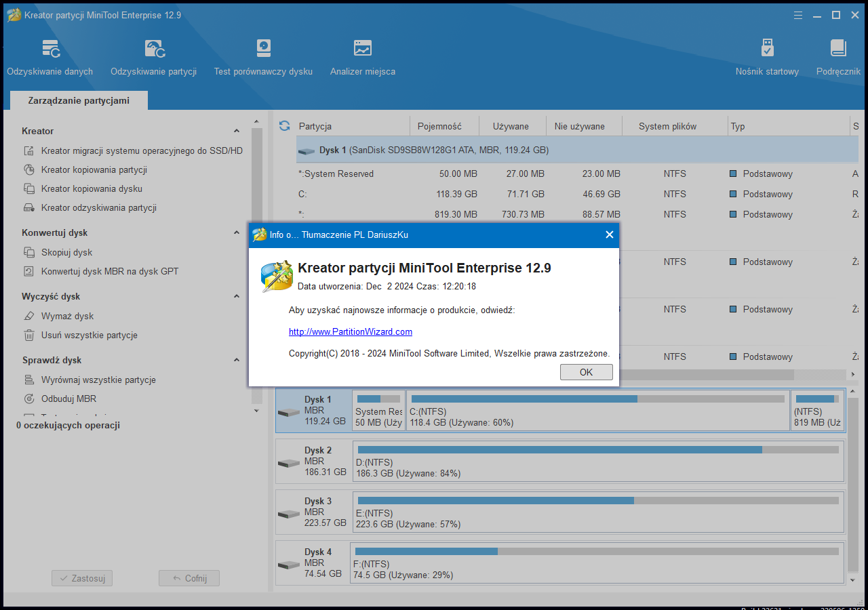Image resolution: width=868 pixels, height=610 pixels.
Task: Open Odzyskiwanie danych tool
Action: click(x=50, y=58)
